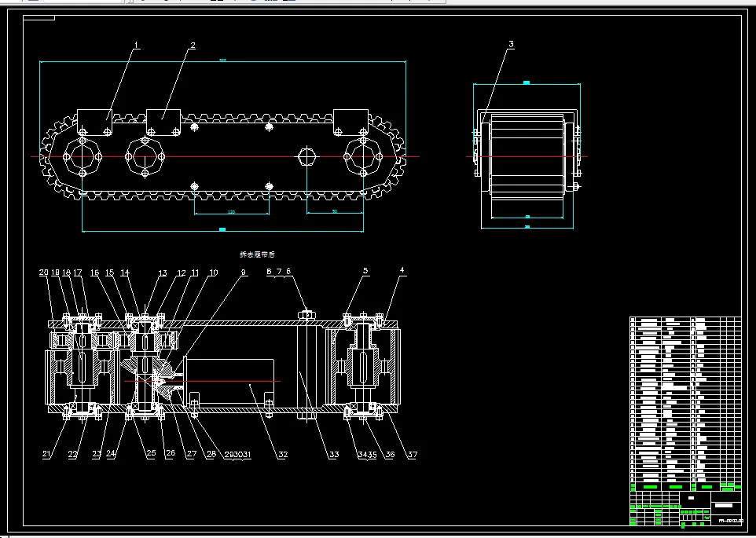
Task: Click part callout number 23
Action: click(97, 454)
